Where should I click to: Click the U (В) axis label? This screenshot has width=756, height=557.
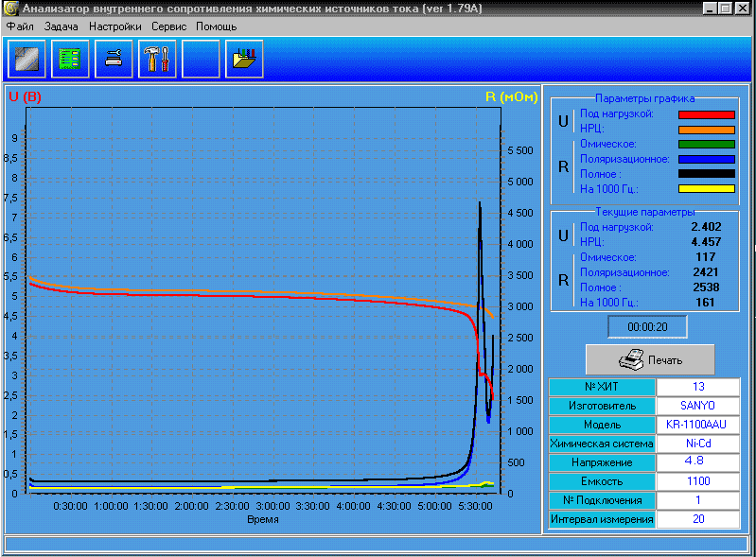pyautogui.click(x=25, y=96)
